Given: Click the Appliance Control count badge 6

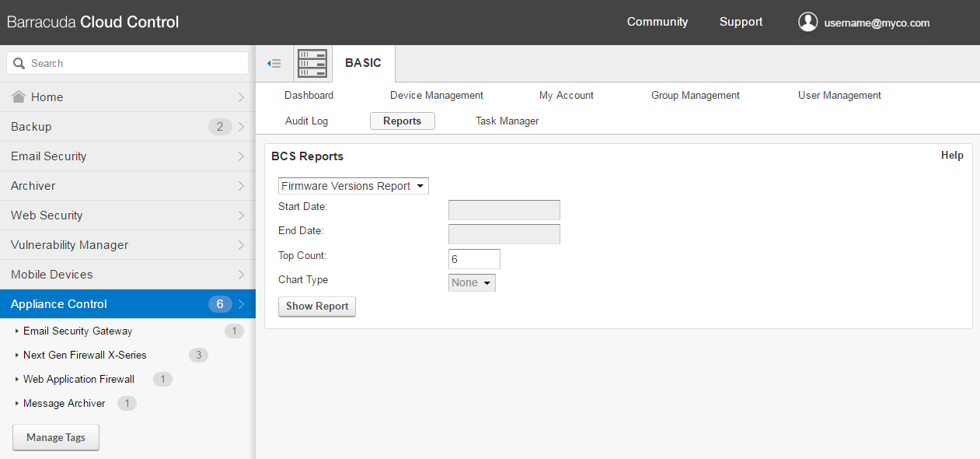Looking at the screenshot, I should [220, 304].
